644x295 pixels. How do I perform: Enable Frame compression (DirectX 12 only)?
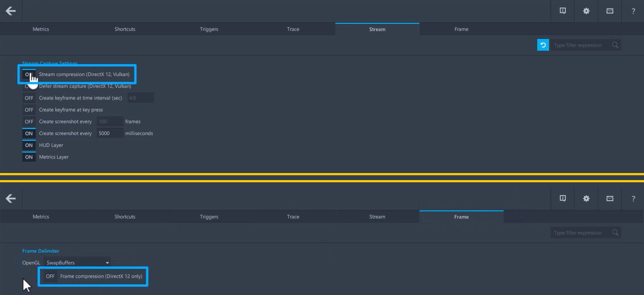pyautogui.click(x=50, y=276)
